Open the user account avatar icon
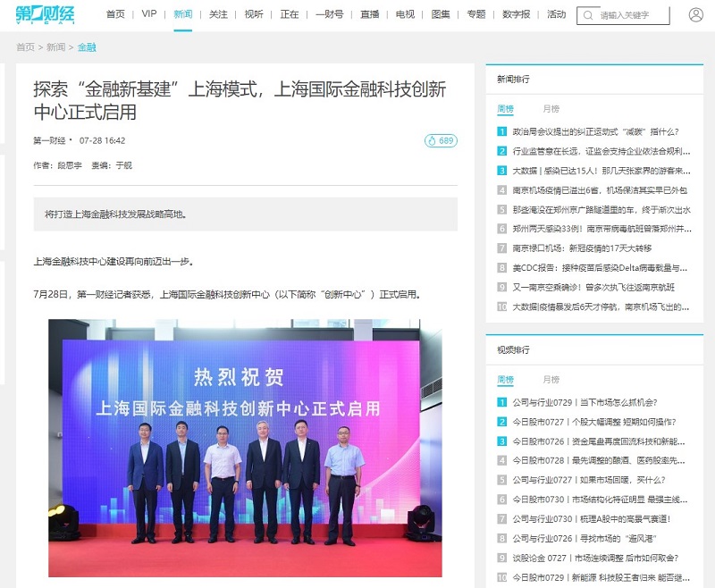The width and height of the screenshot is (715, 588). point(695,14)
